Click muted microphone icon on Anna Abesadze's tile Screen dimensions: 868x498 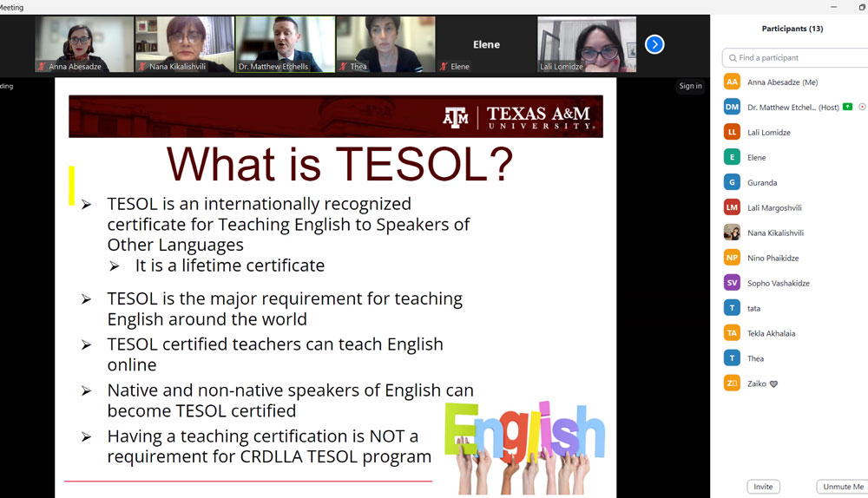(x=43, y=67)
